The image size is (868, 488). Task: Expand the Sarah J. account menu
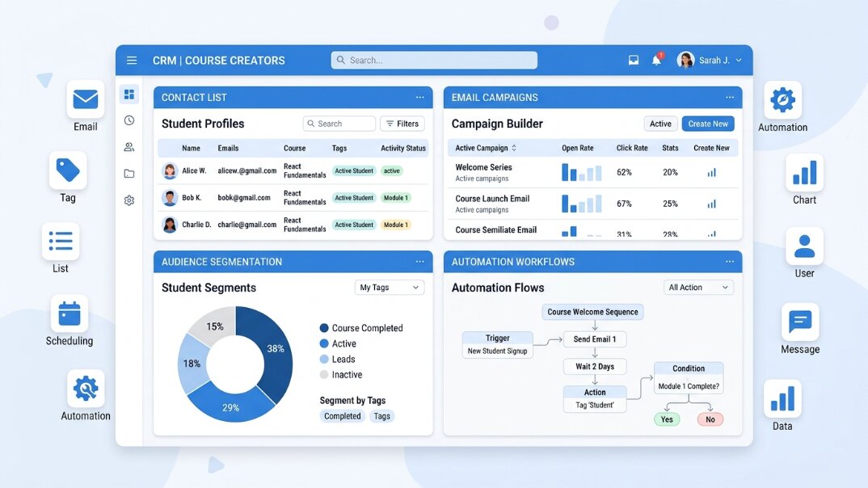click(x=709, y=61)
